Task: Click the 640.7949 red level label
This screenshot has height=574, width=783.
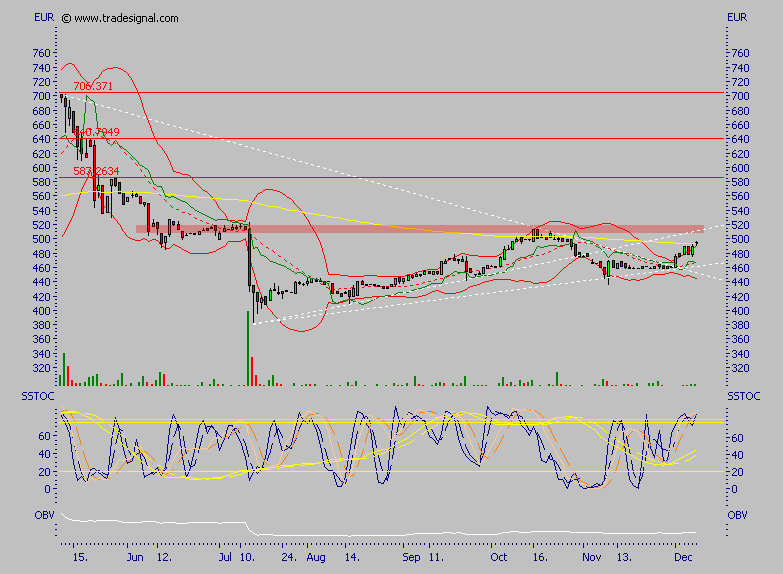Action: 98,132
